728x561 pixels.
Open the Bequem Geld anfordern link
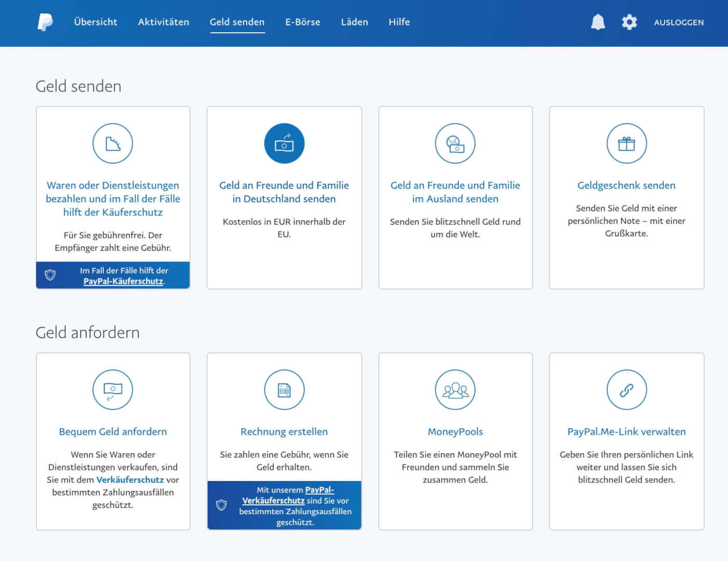click(113, 432)
